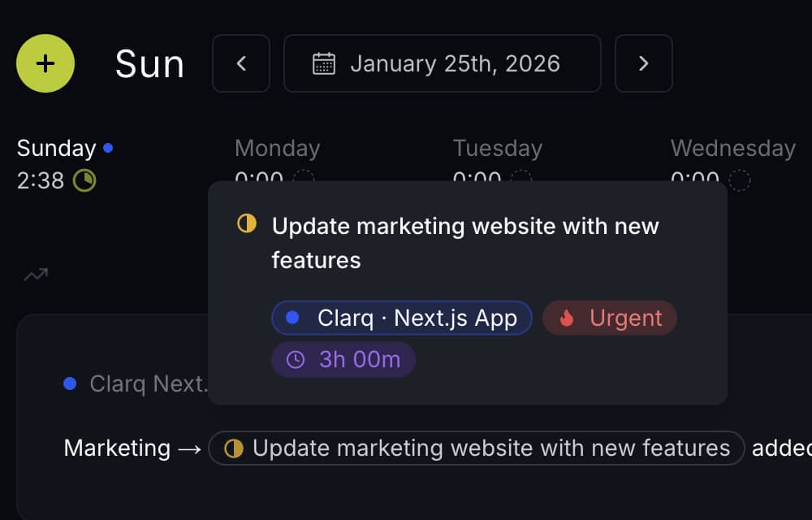The height and width of the screenshot is (520, 812).
Task: Go to next day with right chevron
Action: pyautogui.click(x=643, y=63)
